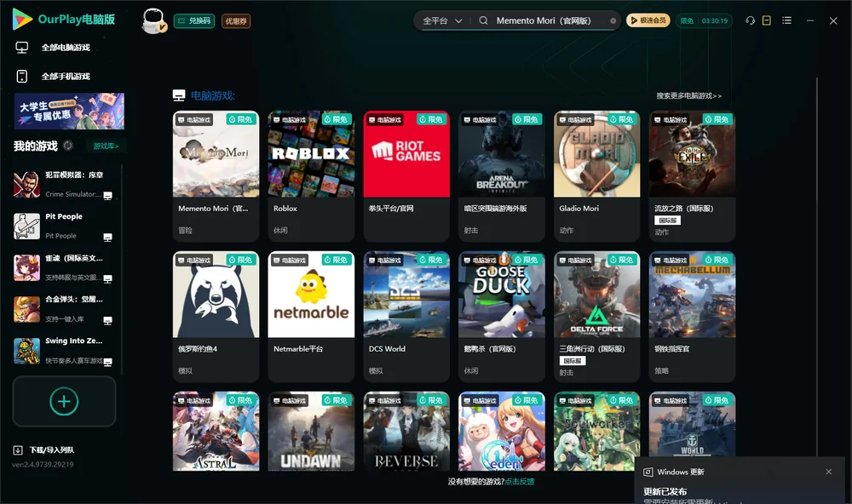Open the 优惠券 coupon button

[236, 21]
